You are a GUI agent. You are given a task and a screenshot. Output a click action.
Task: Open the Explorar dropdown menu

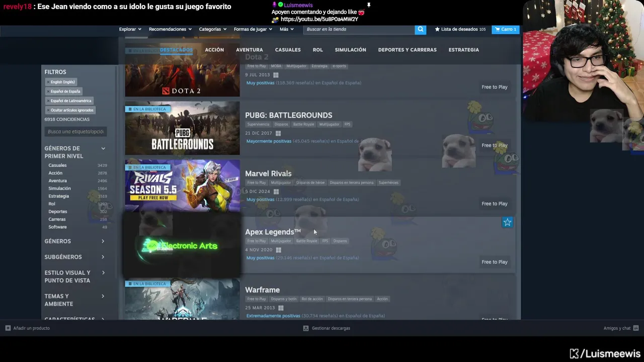point(130,29)
